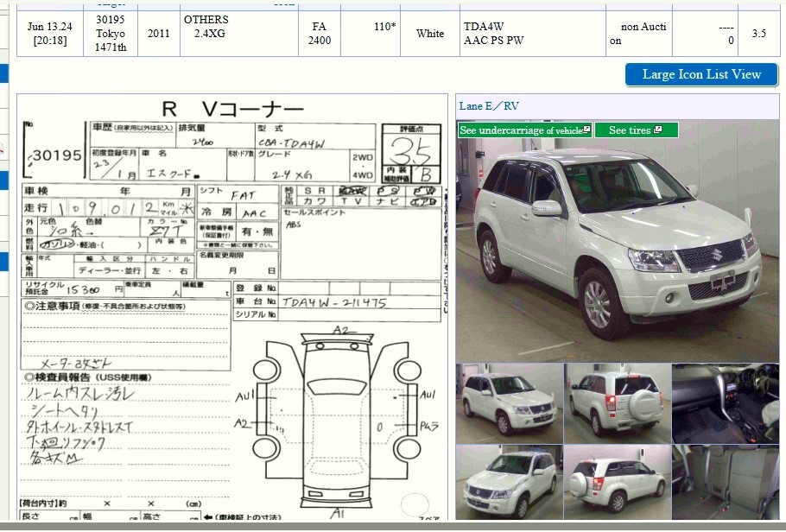Click external-link icon on See tires
The image size is (786, 532).
coord(658,130)
